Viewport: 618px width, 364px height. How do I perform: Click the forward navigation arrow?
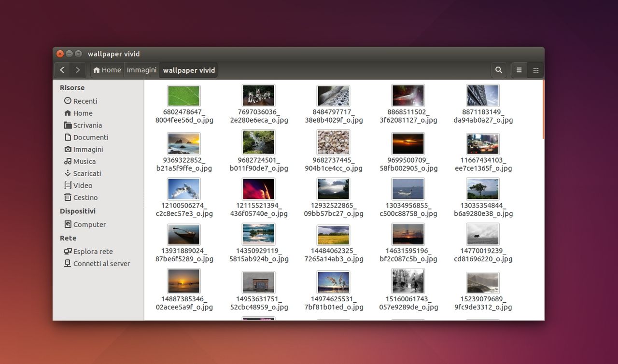click(78, 70)
